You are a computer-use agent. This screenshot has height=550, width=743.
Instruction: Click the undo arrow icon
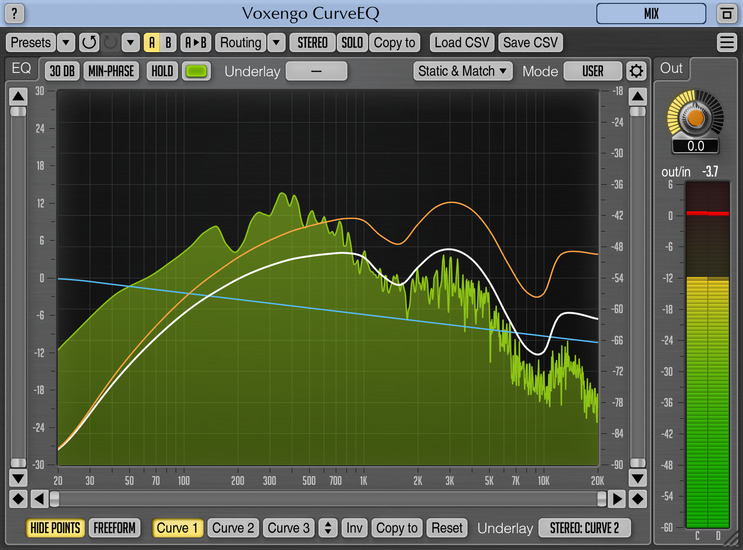click(x=89, y=43)
